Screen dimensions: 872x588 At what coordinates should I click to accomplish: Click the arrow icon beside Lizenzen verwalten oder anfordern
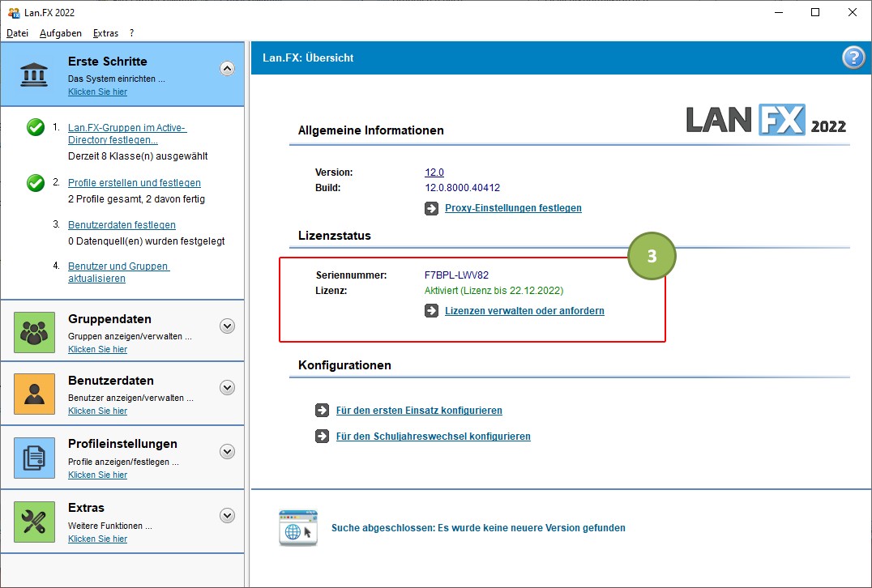click(x=432, y=311)
